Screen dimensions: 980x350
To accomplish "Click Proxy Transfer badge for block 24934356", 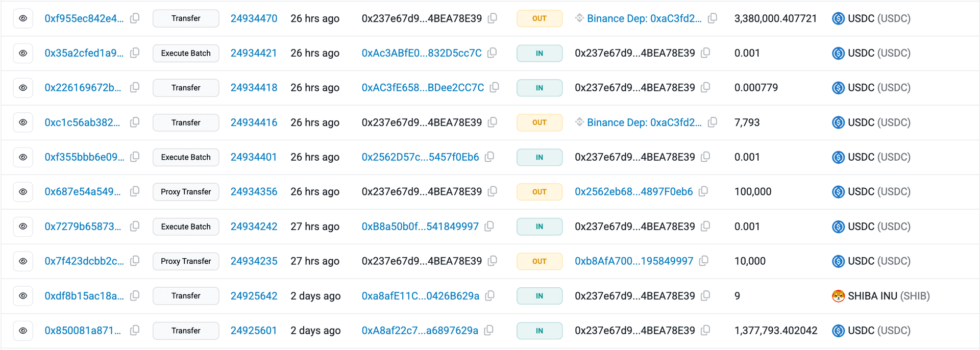I will click(x=186, y=192).
